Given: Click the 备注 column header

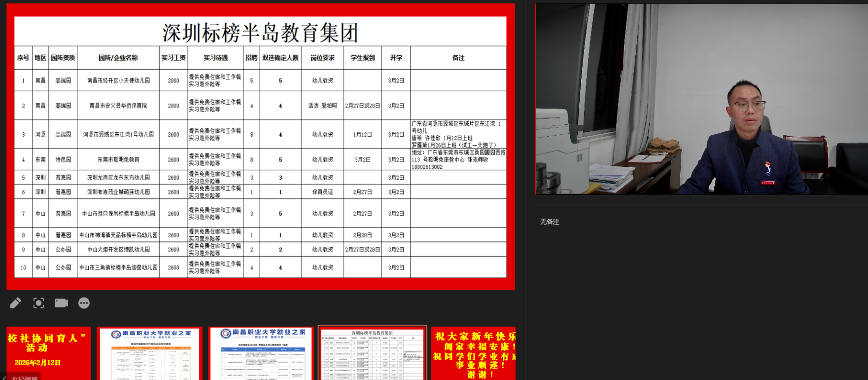Looking at the screenshot, I should point(458,58).
